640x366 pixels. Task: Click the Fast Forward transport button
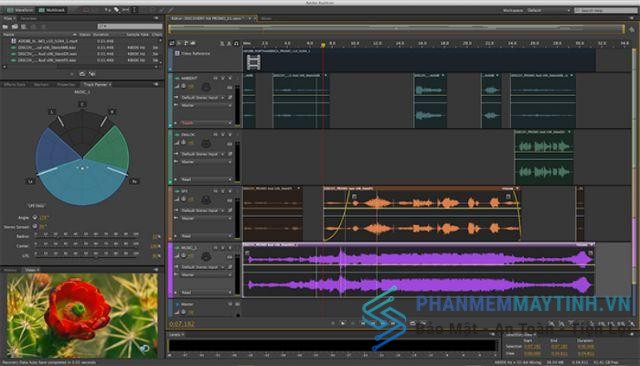coord(382,323)
